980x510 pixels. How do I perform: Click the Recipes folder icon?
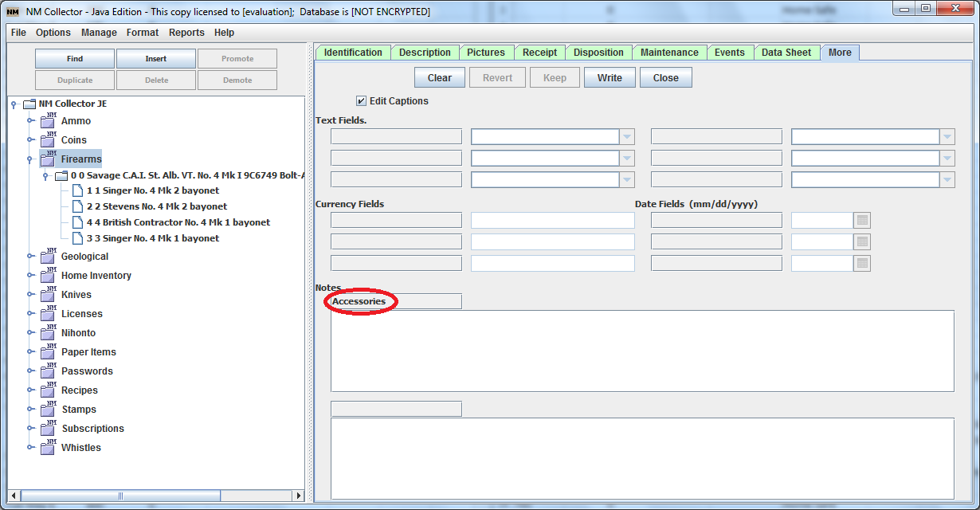(x=47, y=390)
